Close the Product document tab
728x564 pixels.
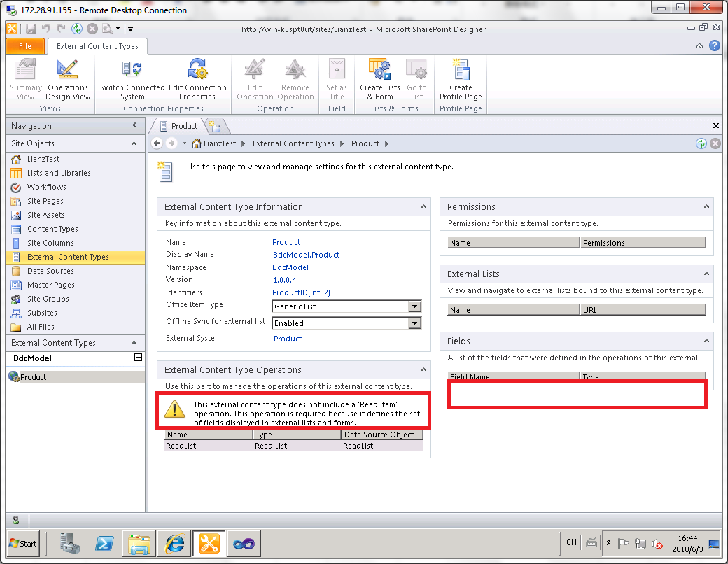(x=716, y=126)
